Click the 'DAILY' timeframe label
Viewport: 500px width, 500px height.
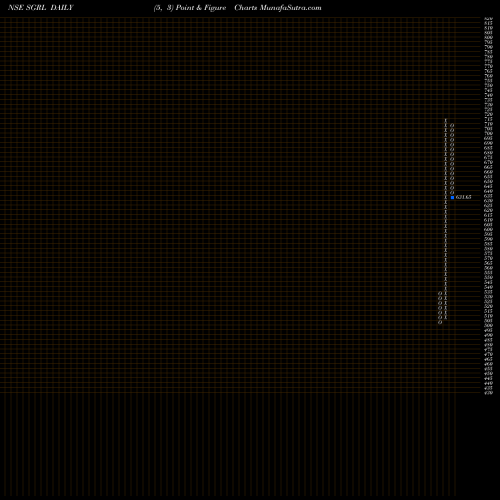pos(62,8)
